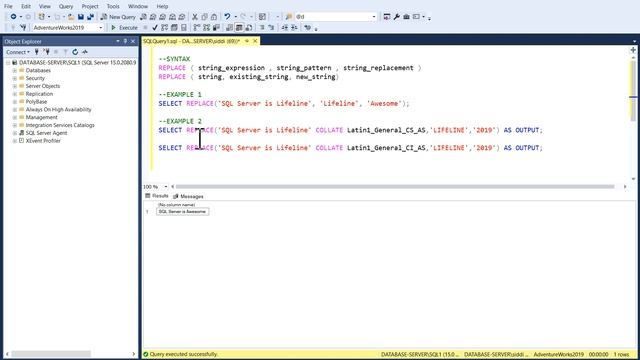Open the 100 % zoom dropdown
640x360 pixels.
pos(165,187)
